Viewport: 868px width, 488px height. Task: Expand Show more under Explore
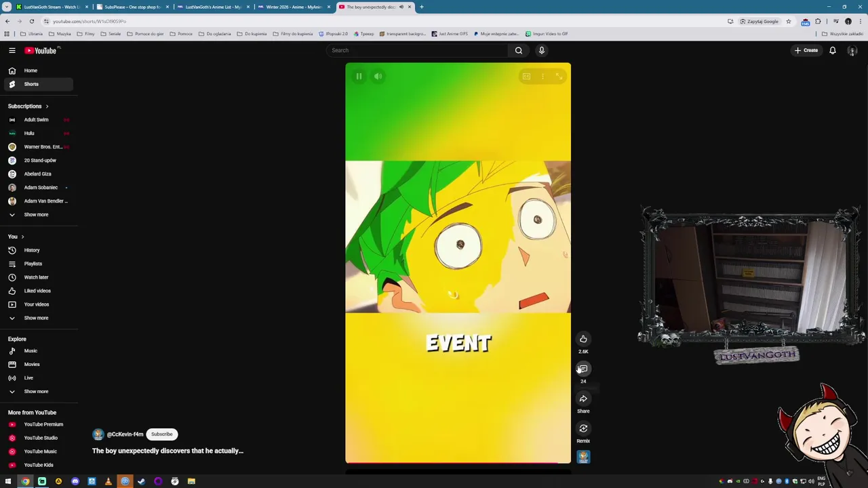pyautogui.click(x=37, y=392)
